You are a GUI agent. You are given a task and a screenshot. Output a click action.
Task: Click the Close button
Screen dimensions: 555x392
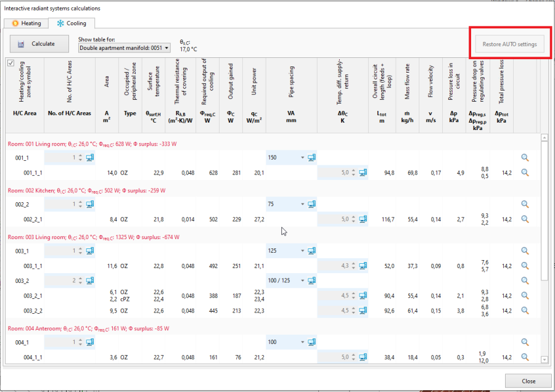527,381
